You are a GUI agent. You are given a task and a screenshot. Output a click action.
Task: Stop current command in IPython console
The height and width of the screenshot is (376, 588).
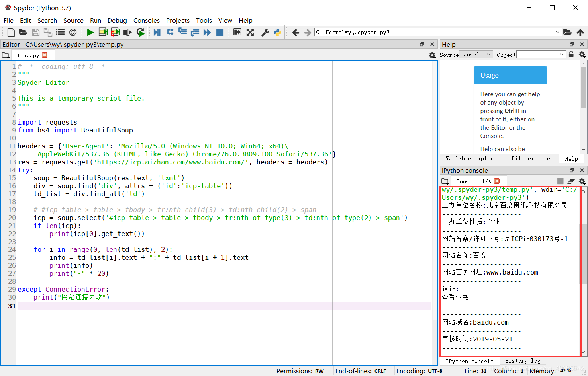[x=560, y=181]
